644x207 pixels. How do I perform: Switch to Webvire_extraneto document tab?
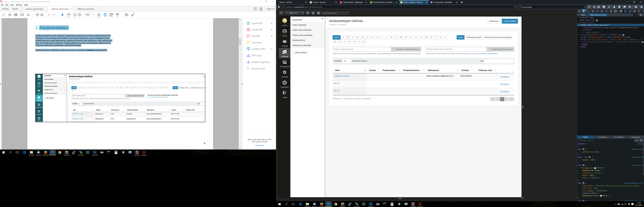86,9
